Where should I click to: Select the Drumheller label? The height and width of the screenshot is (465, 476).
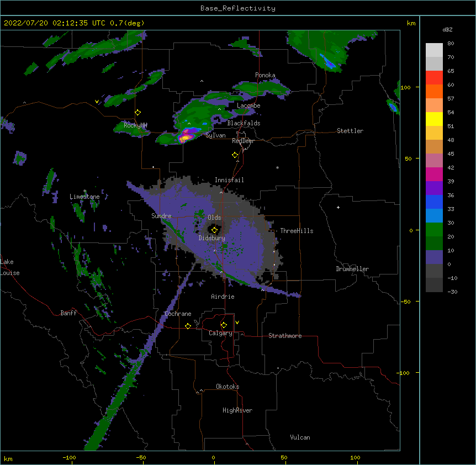pyautogui.click(x=352, y=269)
